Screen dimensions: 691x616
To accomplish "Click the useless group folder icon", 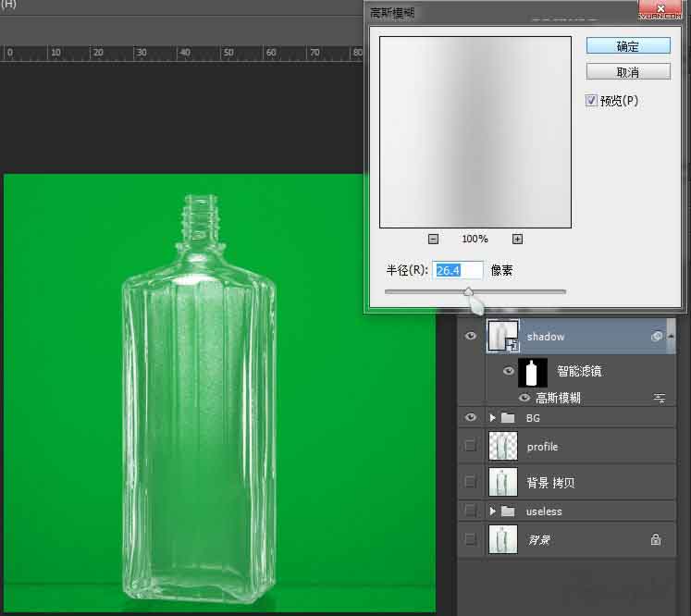I will (507, 511).
